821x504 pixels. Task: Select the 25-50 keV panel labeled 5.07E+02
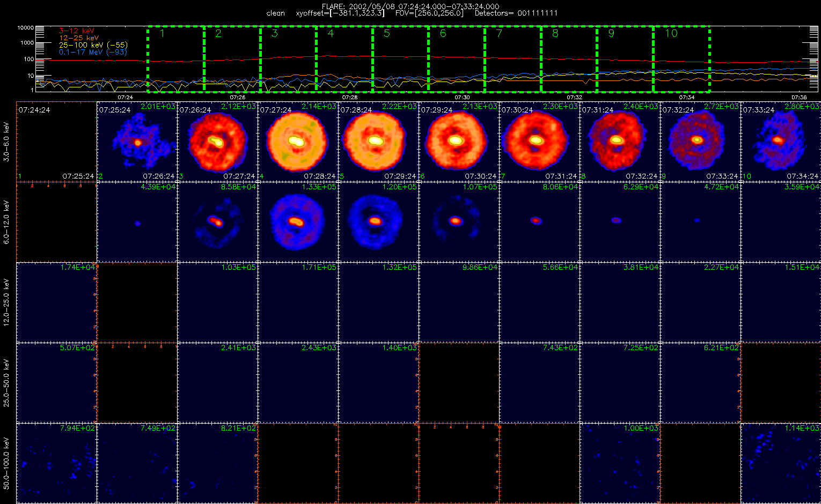(56, 382)
